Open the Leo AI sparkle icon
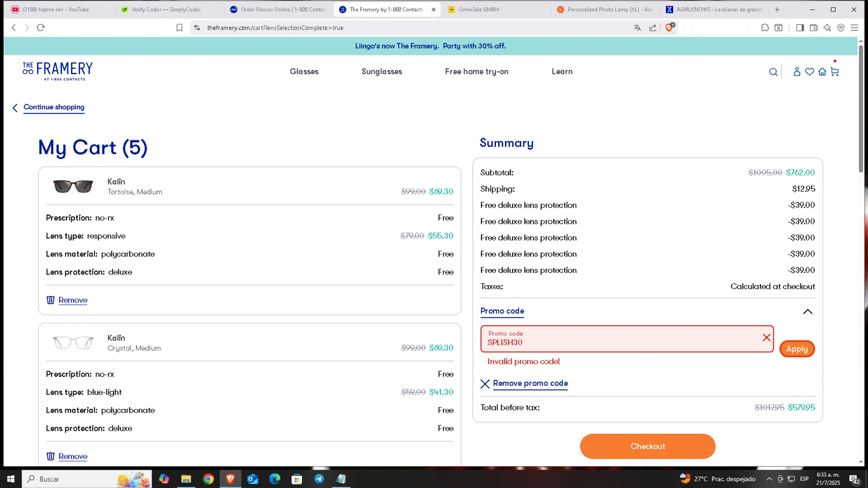The height and width of the screenshot is (488, 868). [827, 28]
